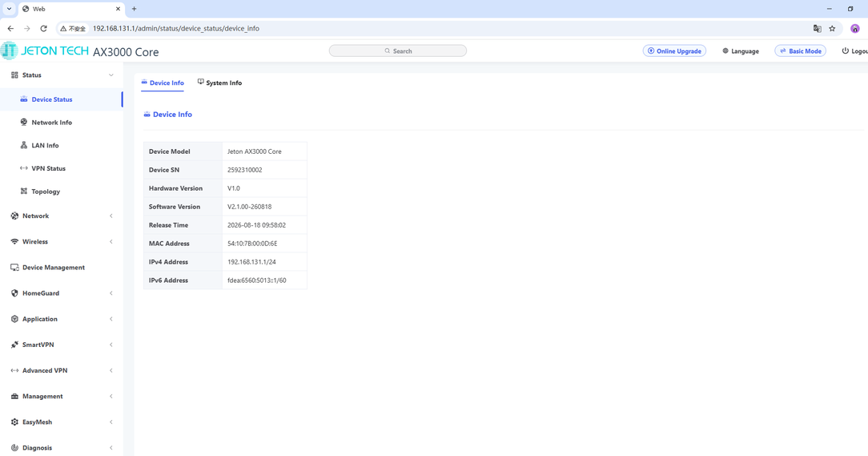The height and width of the screenshot is (456, 868).
Task: Click the Advanced VPN arrows icon
Action: coord(14,370)
